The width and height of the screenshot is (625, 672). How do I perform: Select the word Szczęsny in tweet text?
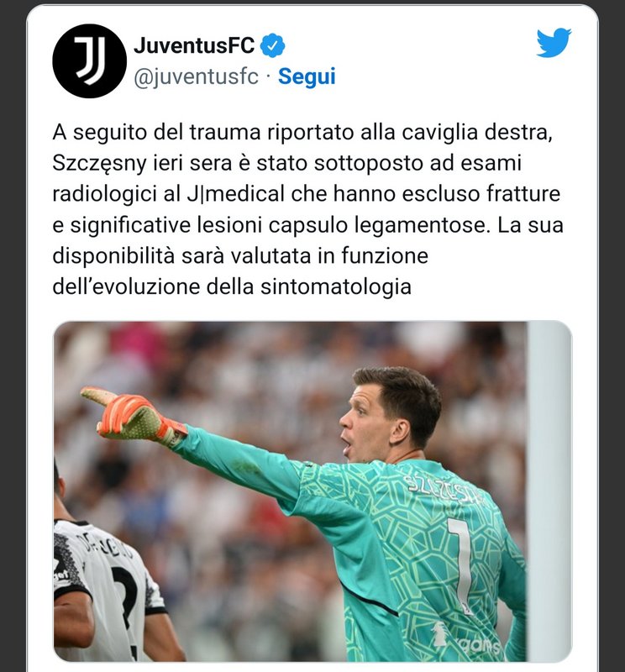[99, 164]
